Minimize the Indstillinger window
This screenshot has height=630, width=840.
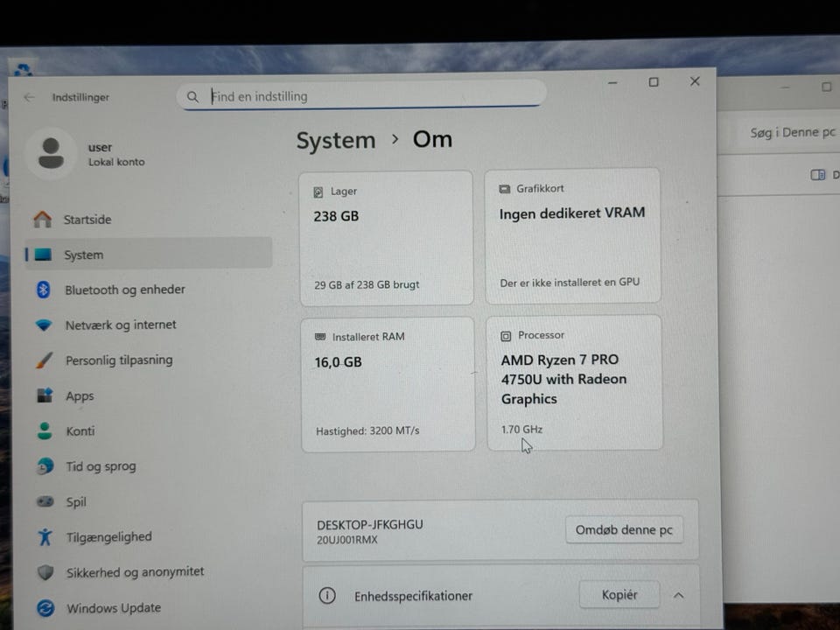click(x=612, y=83)
